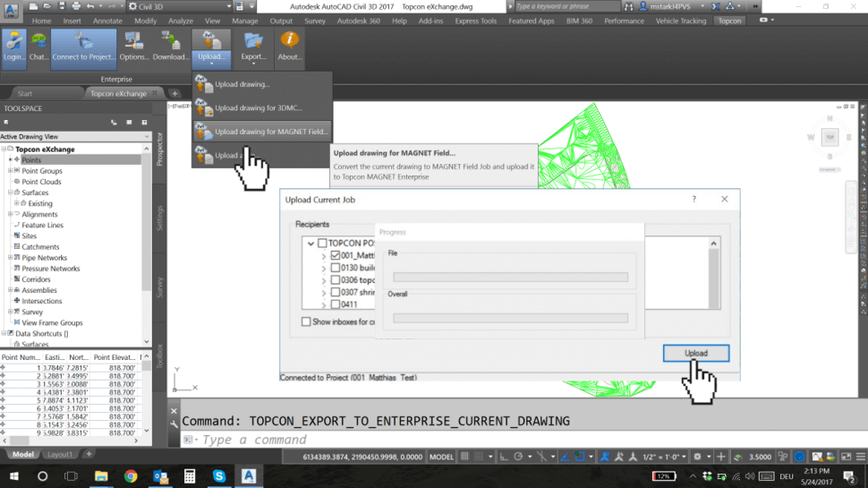The height and width of the screenshot is (488, 868).
Task: Open Topcon Options
Action: click(134, 47)
